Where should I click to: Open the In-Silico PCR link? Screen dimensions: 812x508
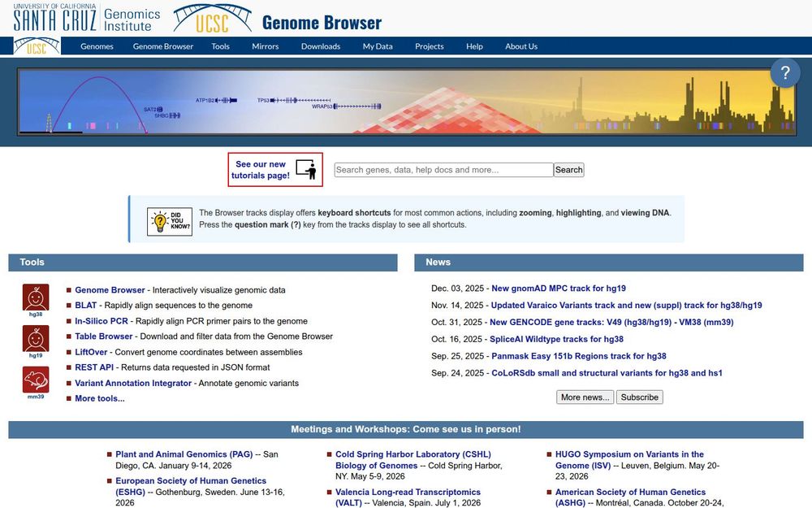point(101,321)
